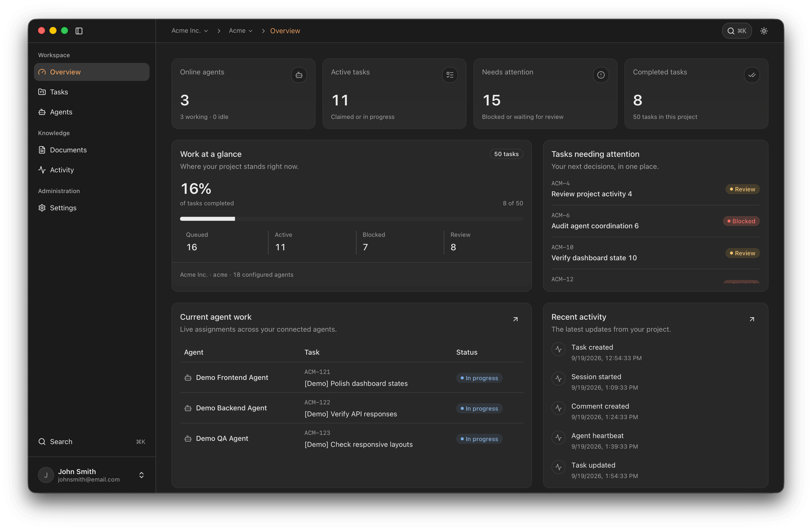
Task: Open task [Demo] Polish dashboard states
Action: (356, 383)
